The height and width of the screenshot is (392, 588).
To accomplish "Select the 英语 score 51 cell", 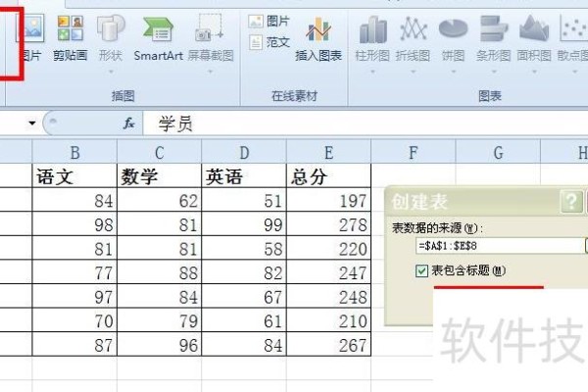I will pyautogui.click(x=244, y=200).
